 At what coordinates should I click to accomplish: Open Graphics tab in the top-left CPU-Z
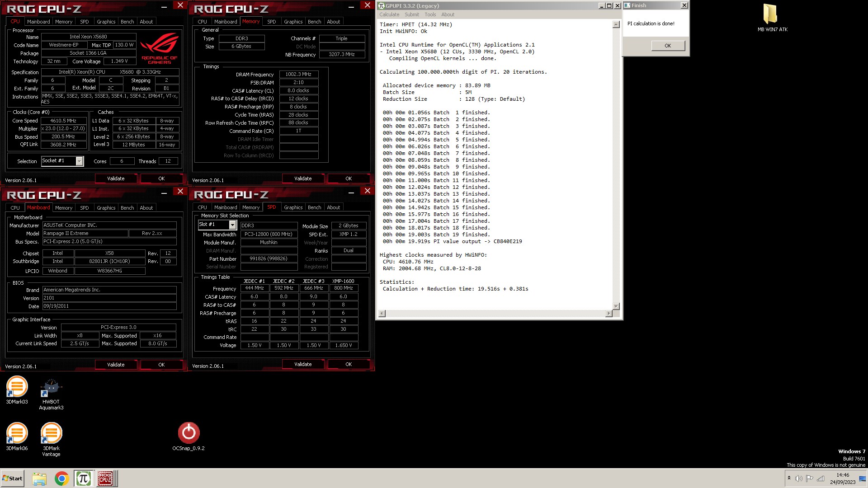pos(106,22)
